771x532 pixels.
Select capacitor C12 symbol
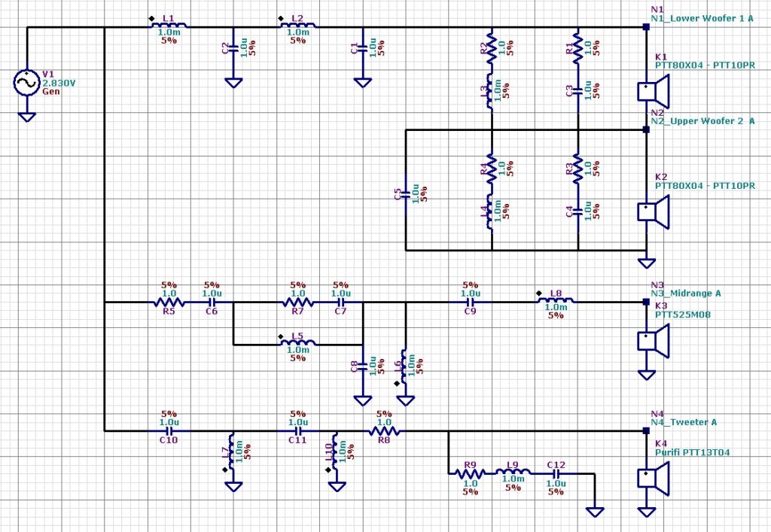tap(556, 473)
